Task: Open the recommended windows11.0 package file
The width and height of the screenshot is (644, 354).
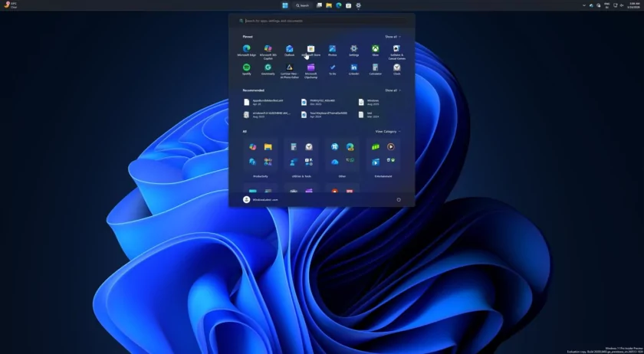Action: coord(267,115)
